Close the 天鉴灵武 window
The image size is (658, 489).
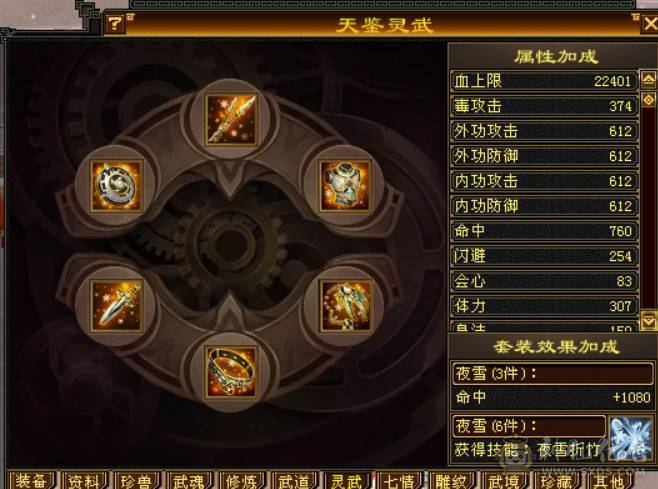point(650,24)
